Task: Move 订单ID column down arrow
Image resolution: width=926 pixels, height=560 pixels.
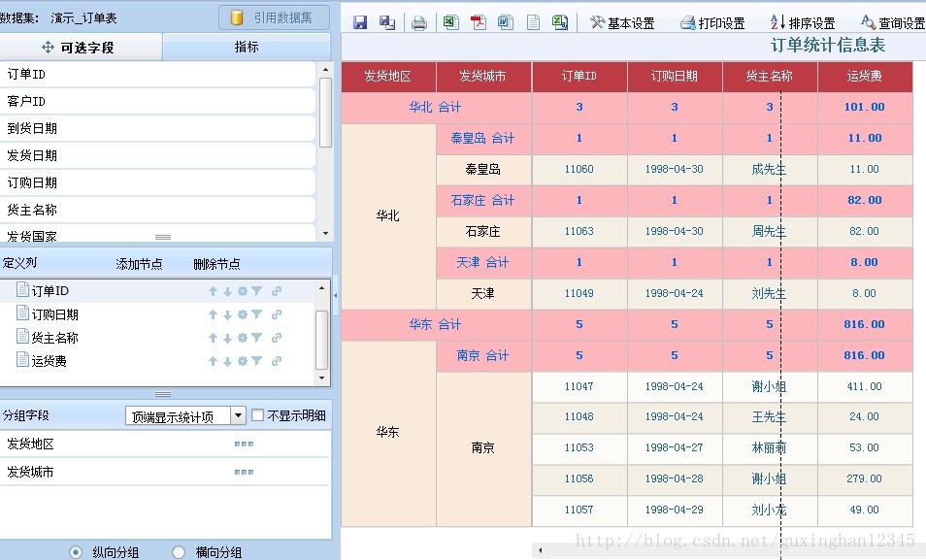Action: (227, 291)
